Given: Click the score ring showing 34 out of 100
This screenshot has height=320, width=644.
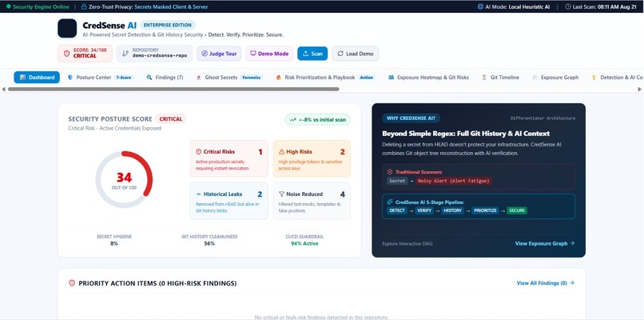Looking at the screenshot, I should click(x=124, y=179).
